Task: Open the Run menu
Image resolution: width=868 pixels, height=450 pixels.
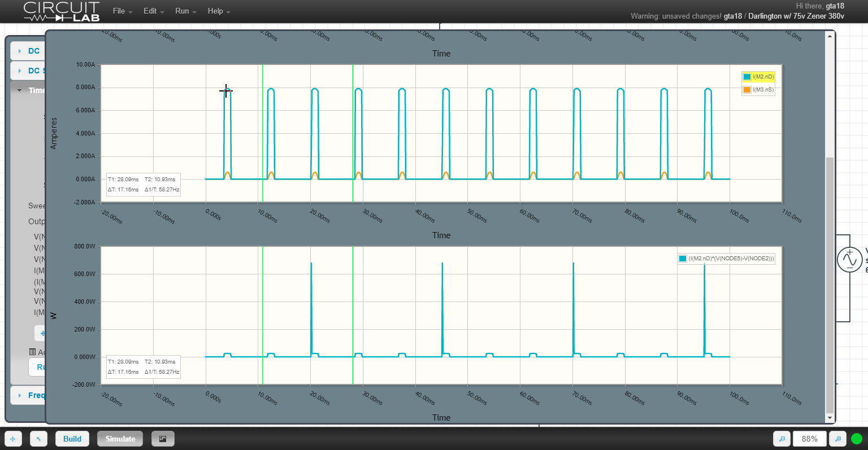Action: pyautogui.click(x=185, y=11)
